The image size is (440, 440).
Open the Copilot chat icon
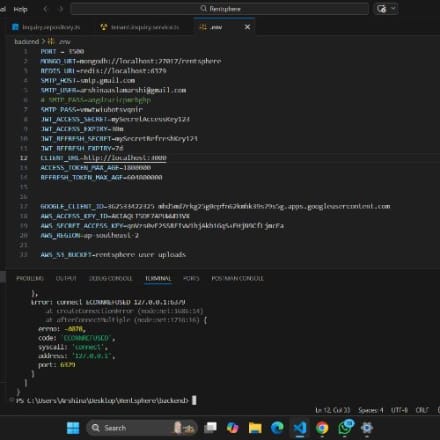point(381,9)
